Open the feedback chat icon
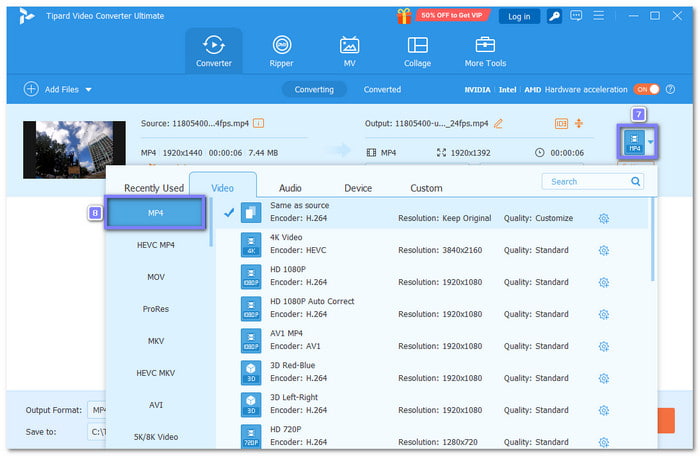Screen dimensions: 700x456 576,16
